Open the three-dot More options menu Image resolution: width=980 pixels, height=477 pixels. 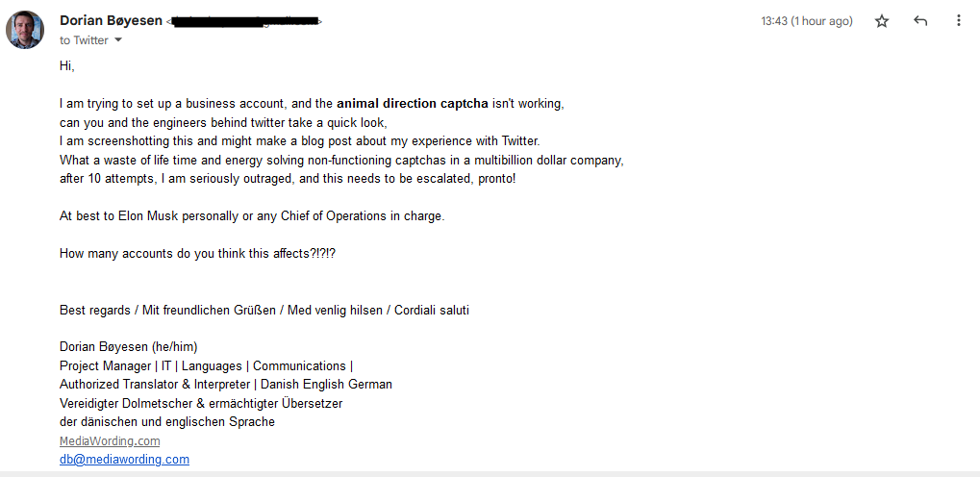(x=958, y=20)
